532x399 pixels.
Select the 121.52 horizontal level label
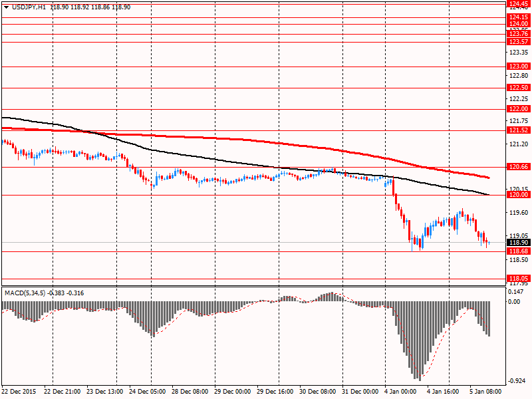tap(517, 131)
